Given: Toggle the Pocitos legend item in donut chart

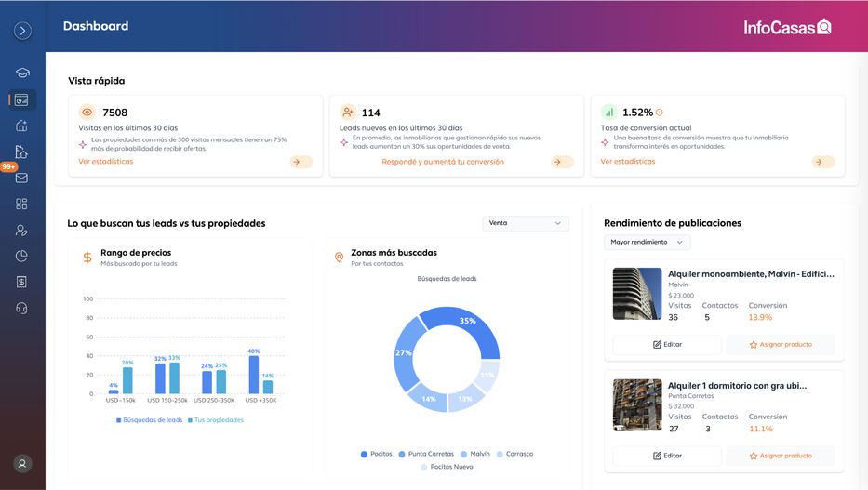Looking at the screenshot, I should (x=376, y=454).
